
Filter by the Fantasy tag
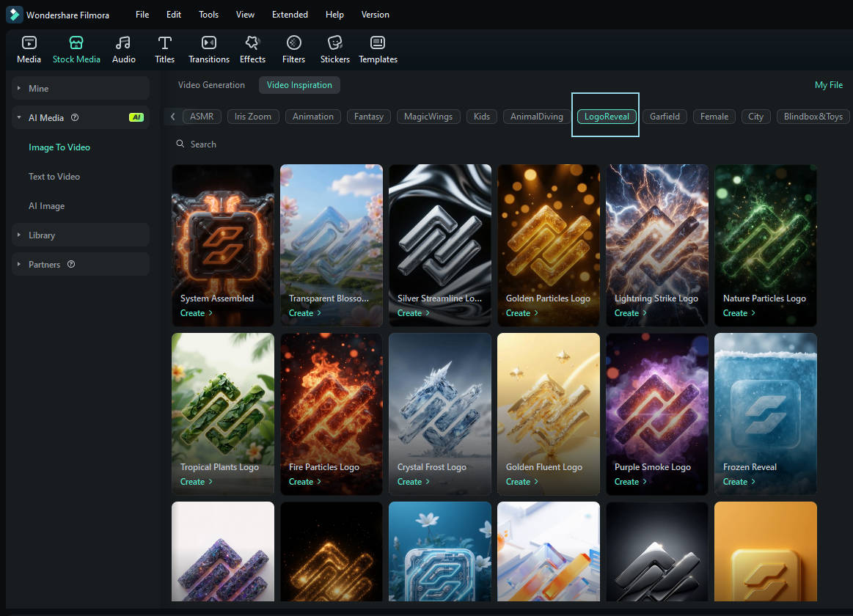click(x=369, y=117)
